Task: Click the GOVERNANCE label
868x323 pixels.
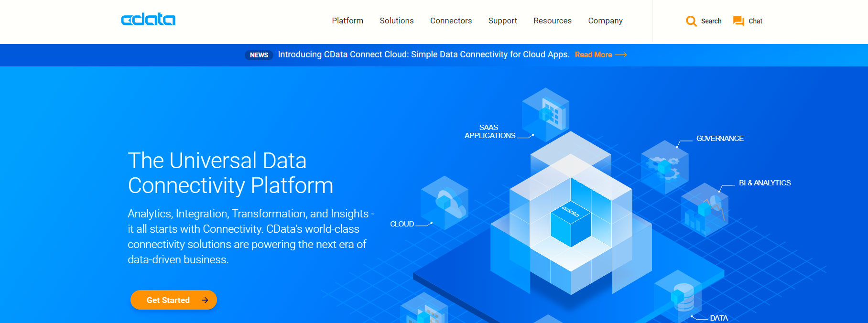Action: 720,139
